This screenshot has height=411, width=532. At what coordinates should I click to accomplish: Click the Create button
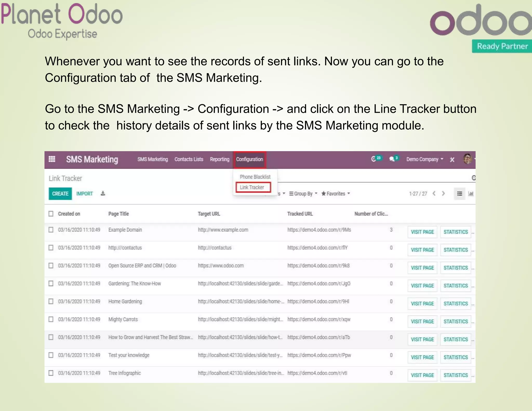pos(60,194)
